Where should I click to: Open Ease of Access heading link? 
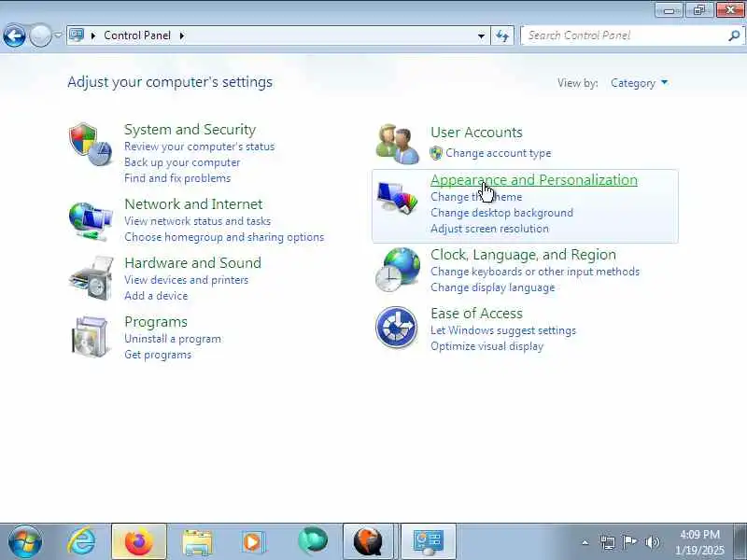[x=476, y=314]
